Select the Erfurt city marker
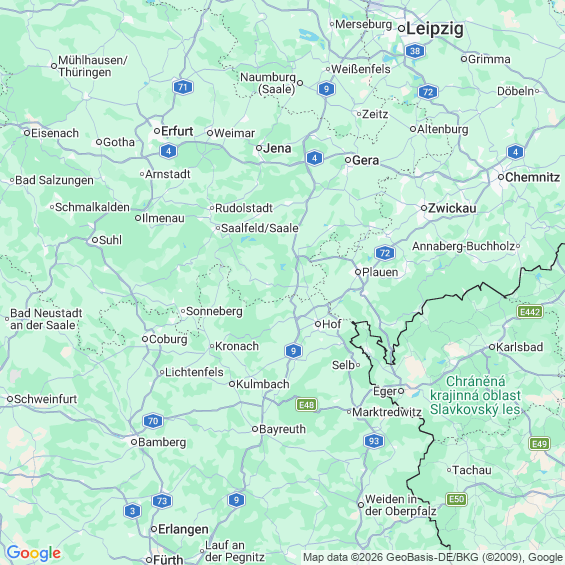The height and width of the screenshot is (565, 565). 157,131
